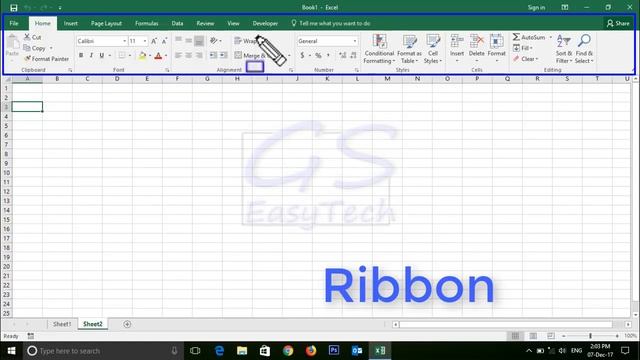Click the Decrease Decimal icon

click(353, 55)
